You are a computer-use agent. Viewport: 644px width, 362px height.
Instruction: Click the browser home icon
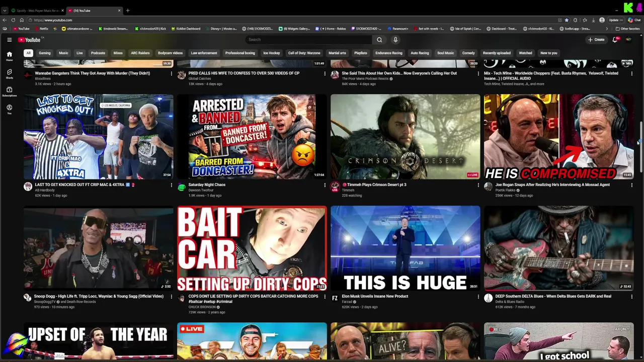click(22, 20)
